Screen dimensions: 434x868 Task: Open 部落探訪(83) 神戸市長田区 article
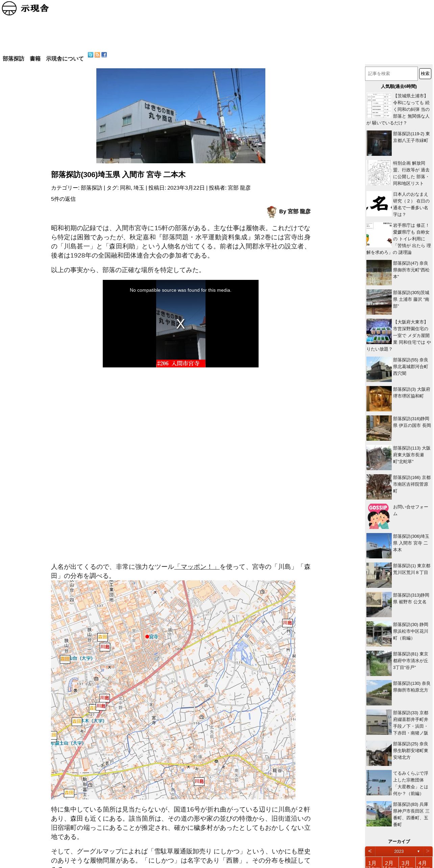(x=399, y=814)
